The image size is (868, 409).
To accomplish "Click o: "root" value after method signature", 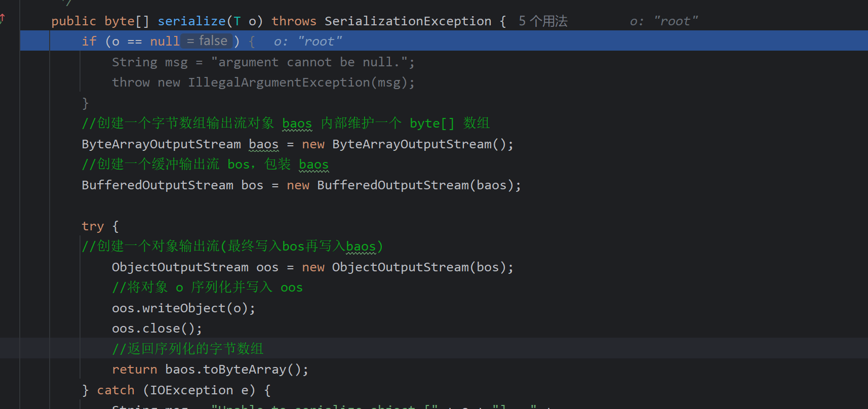I will 664,21.
